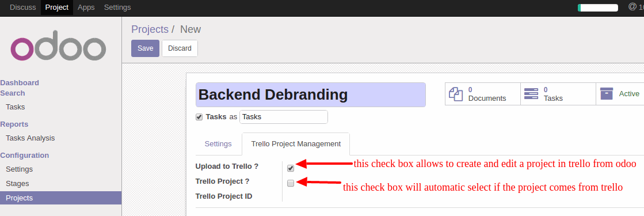
Task: Open the Settings menu in top bar
Action: pos(117,7)
